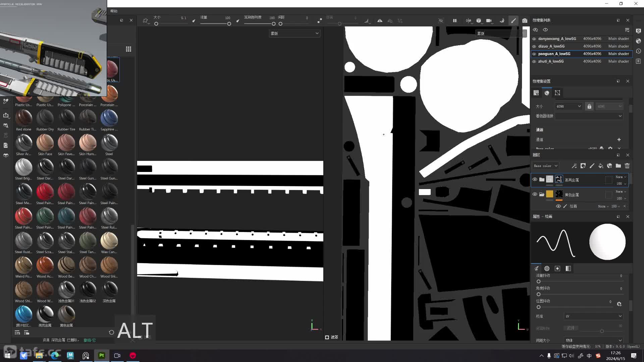Open texture set list settings icon
644x362 pixels.
pyautogui.click(x=627, y=30)
